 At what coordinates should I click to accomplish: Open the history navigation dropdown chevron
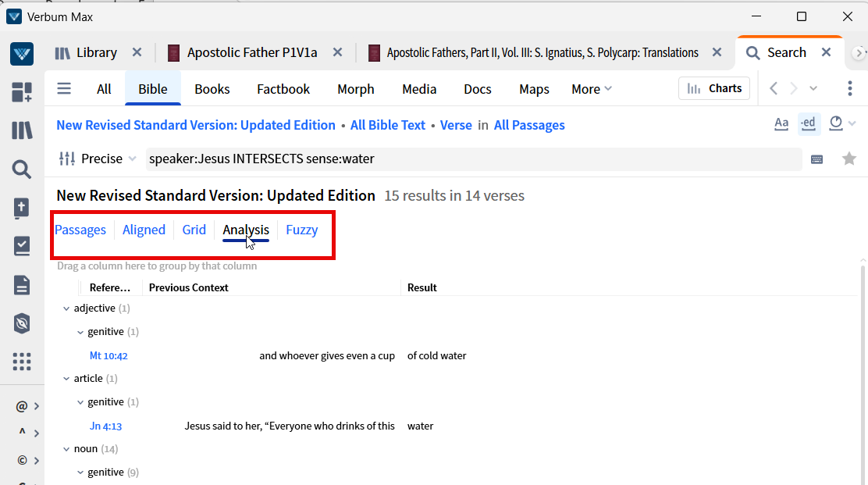point(813,88)
